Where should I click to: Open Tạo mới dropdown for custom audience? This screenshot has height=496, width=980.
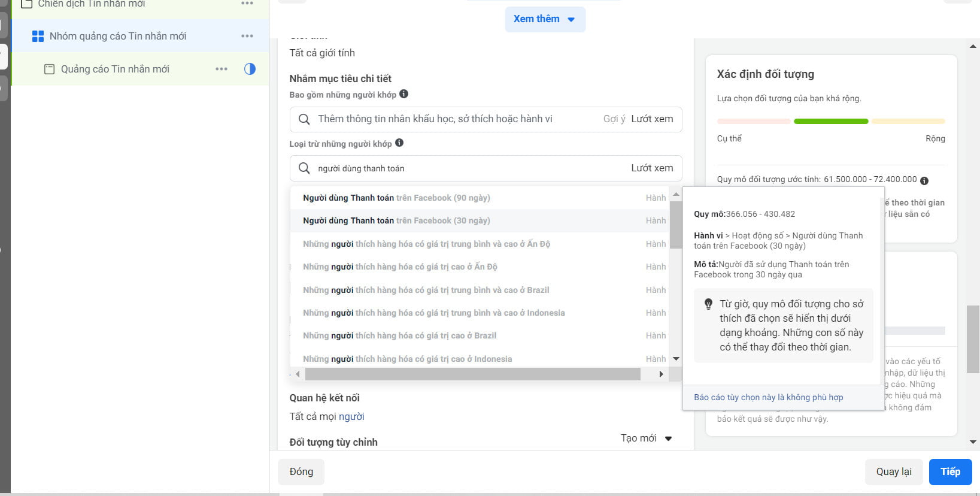(x=647, y=438)
